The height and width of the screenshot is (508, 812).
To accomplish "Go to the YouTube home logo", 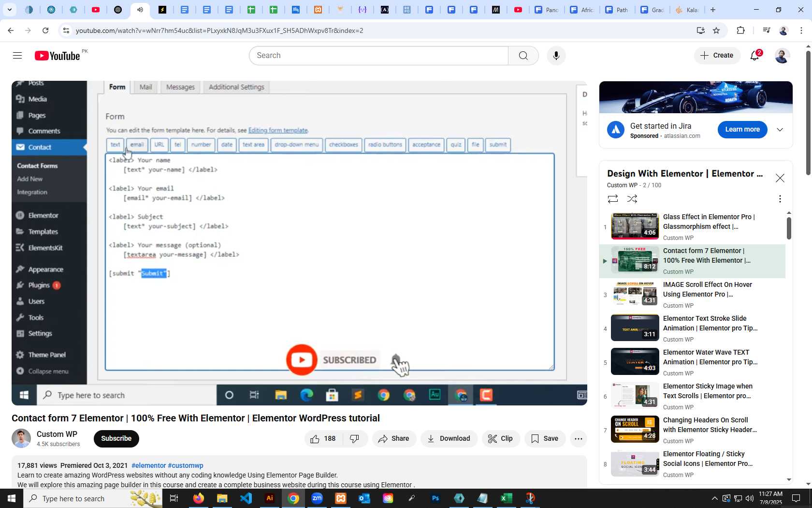I will [58, 56].
